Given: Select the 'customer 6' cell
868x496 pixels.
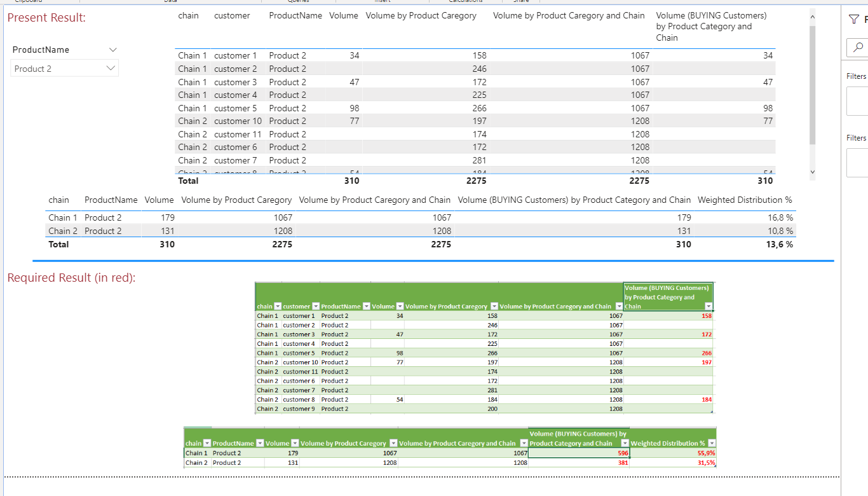Looking at the screenshot, I should pyautogui.click(x=236, y=147).
